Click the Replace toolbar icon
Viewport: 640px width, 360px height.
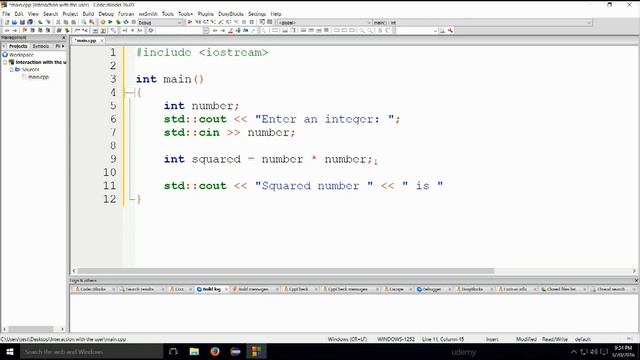tap(91, 22)
